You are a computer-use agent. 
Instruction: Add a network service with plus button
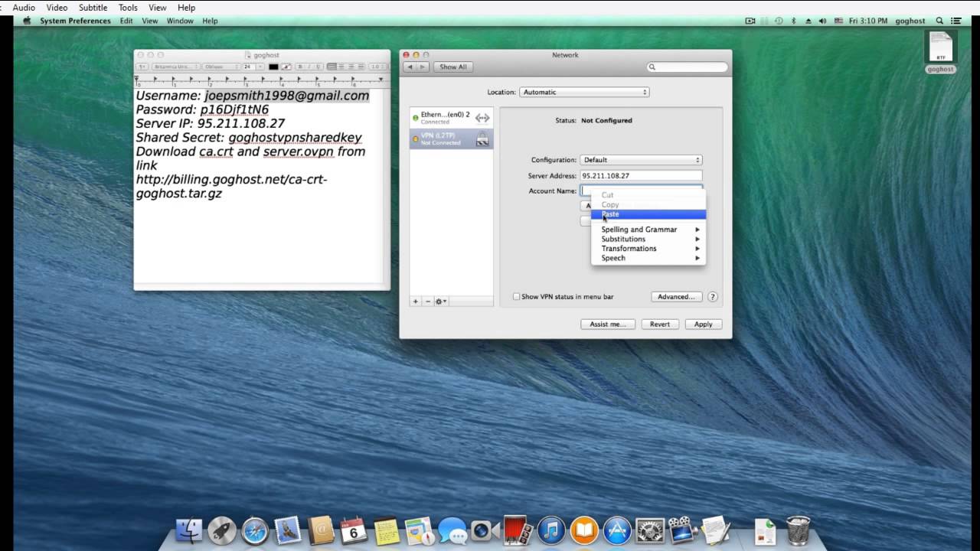[416, 302]
